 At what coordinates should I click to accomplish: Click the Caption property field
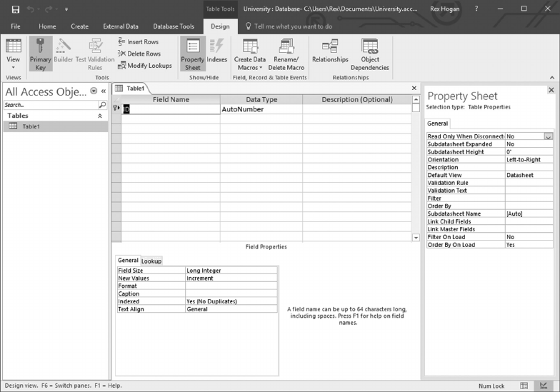(231, 293)
